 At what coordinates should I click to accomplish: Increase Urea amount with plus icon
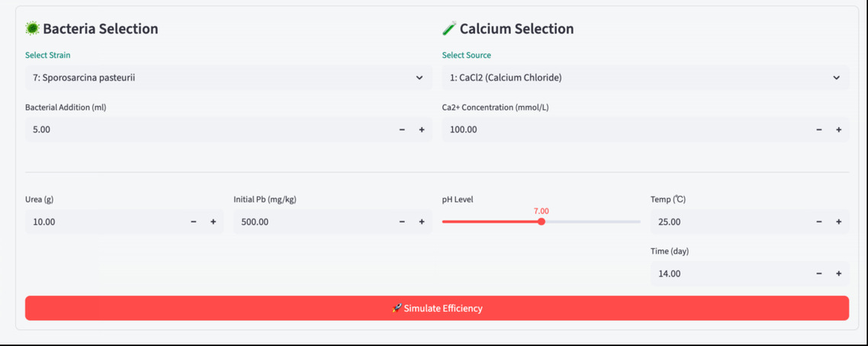[x=213, y=222]
